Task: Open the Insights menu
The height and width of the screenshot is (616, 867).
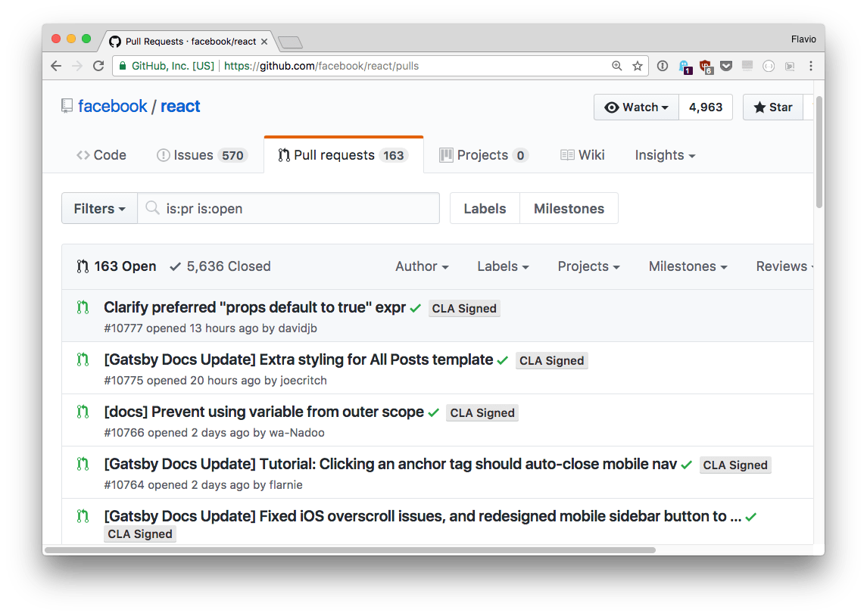Action: [663, 154]
